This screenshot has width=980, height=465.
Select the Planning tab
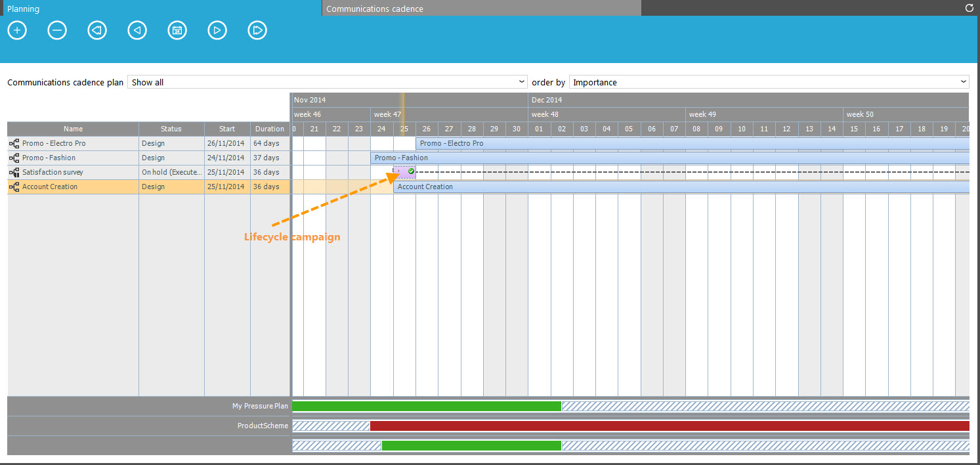tap(160, 9)
